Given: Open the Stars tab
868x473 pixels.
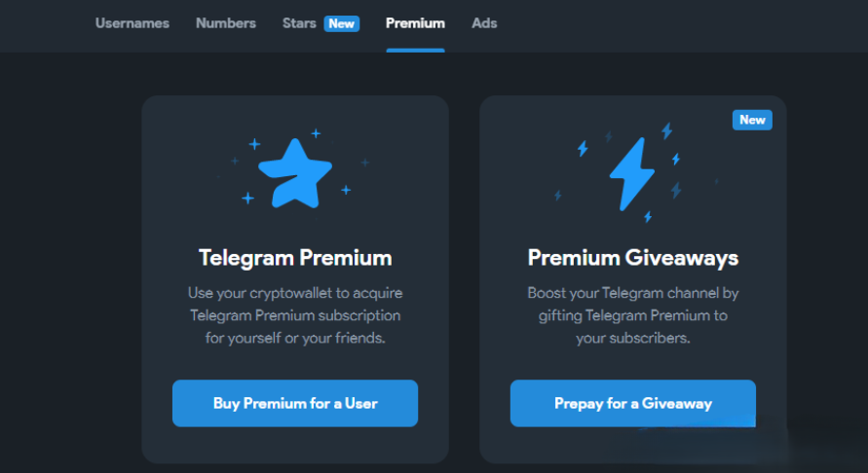Looking at the screenshot, I should click(x=299, y=23).
